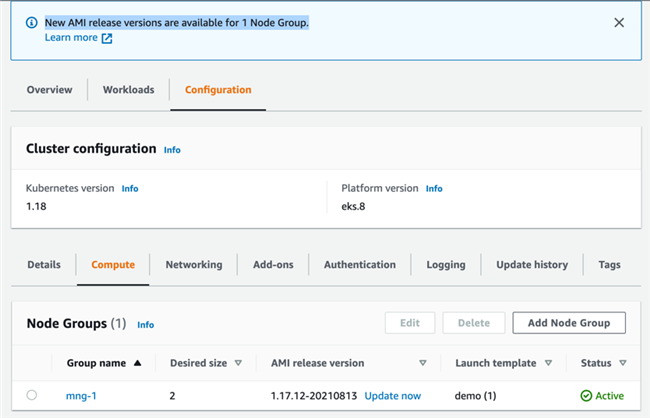The height and width of the screenshot is (418, 650).
Task: Click the green Active status icon
Action: click(586, 396)
